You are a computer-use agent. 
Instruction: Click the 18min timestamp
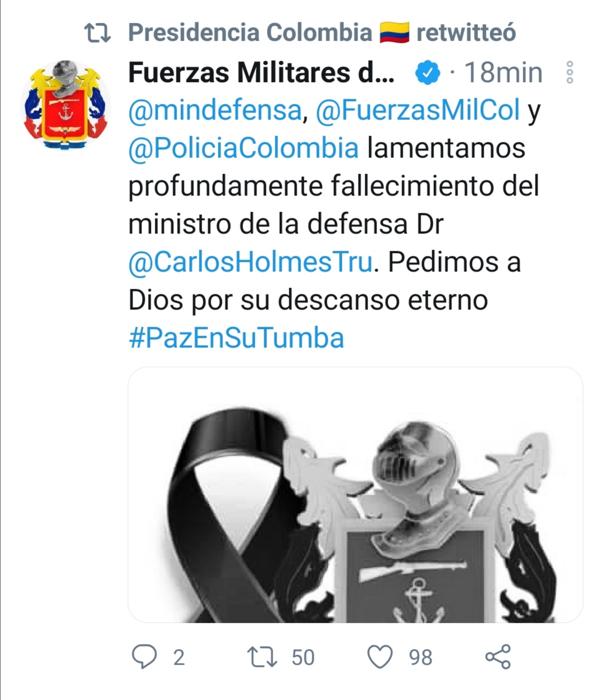tap(503, 73)
